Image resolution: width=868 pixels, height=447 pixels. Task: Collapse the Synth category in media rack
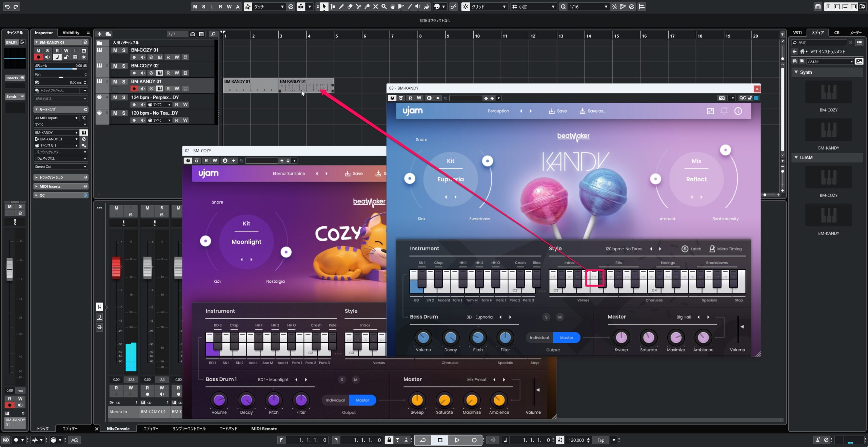click(796, 72)
